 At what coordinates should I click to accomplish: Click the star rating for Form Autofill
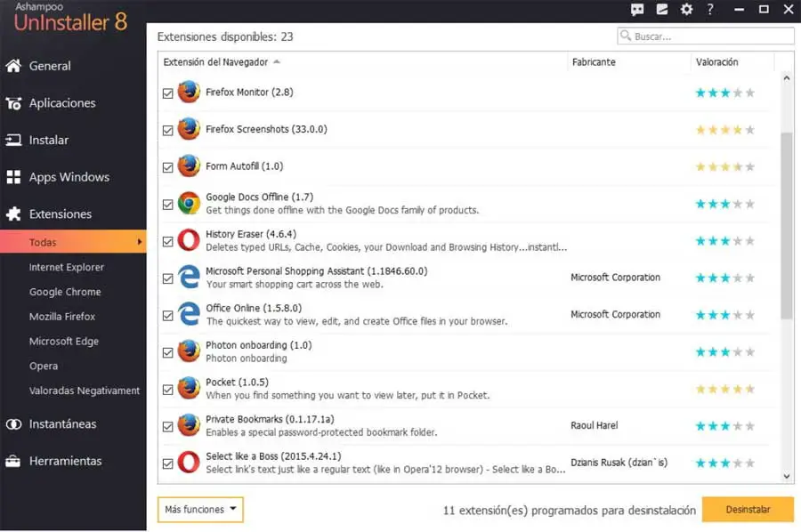pyautogui.click(x=724, y=166)
